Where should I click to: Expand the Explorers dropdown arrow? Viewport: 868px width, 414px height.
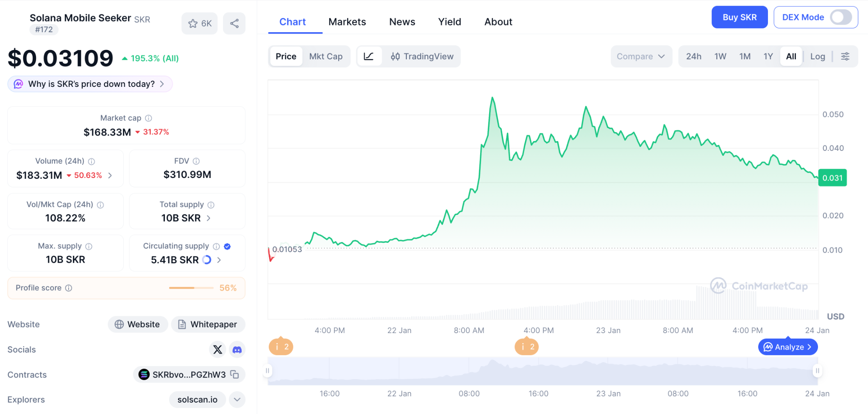click(x=237, y=400)
